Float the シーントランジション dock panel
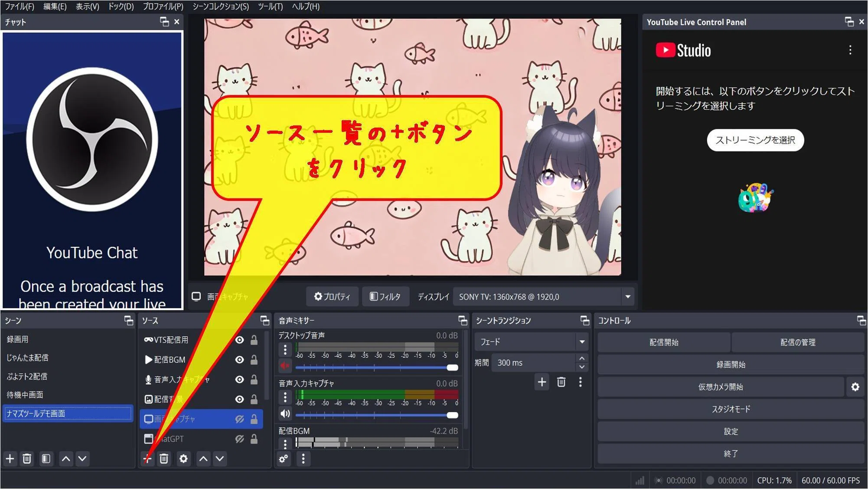Viewport: 868px width, 489px height. [585, 321]
